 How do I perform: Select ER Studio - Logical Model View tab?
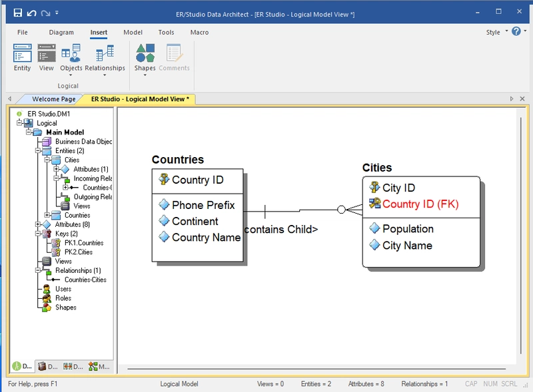pyautogui.click(x=140, y=99)
